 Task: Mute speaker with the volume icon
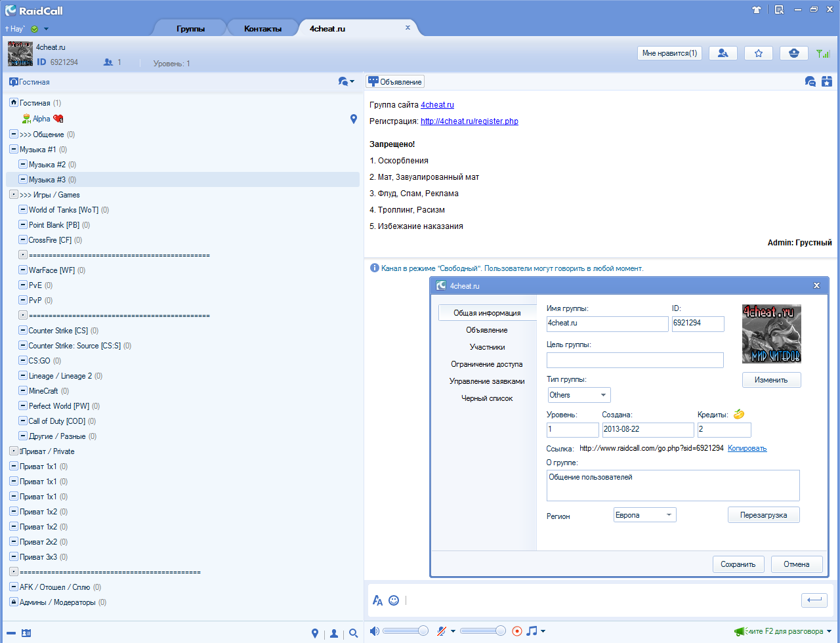375,631
